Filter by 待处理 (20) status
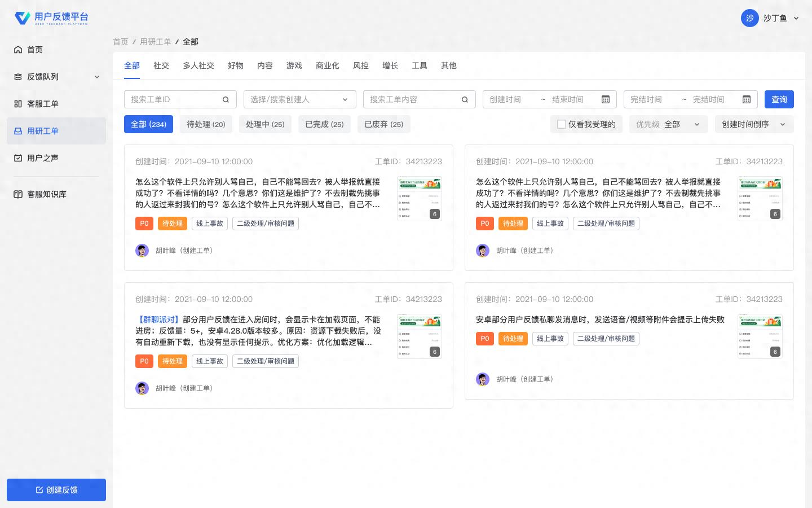 point(206,124)
